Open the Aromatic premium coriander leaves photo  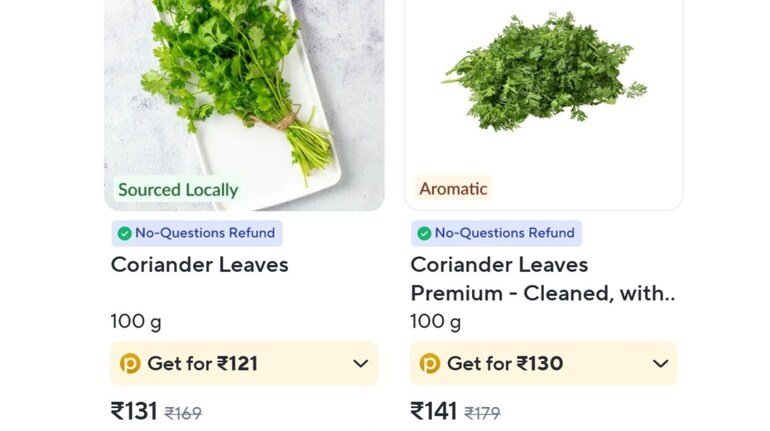544,75
